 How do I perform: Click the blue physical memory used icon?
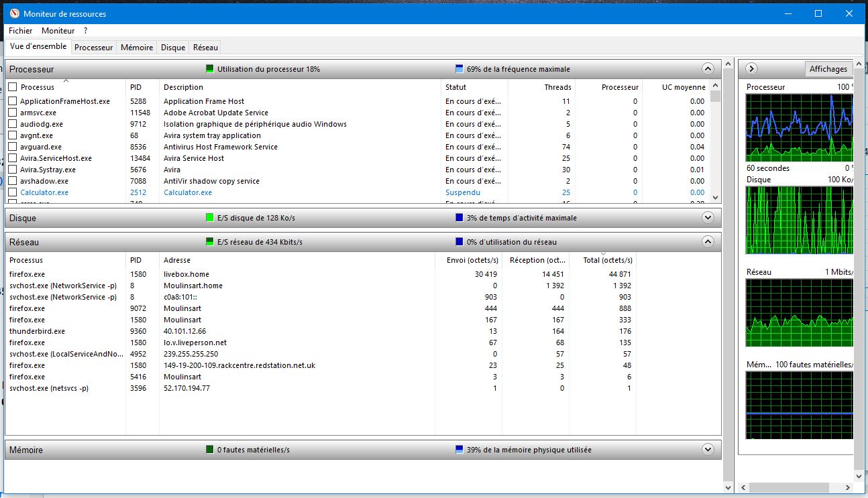click(x=459, y=450)
